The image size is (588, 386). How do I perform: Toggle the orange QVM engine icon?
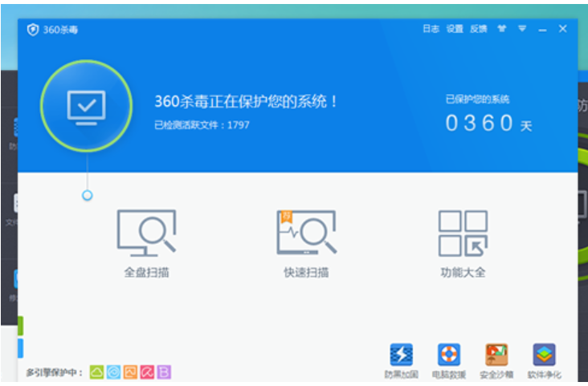click(130, 372)
